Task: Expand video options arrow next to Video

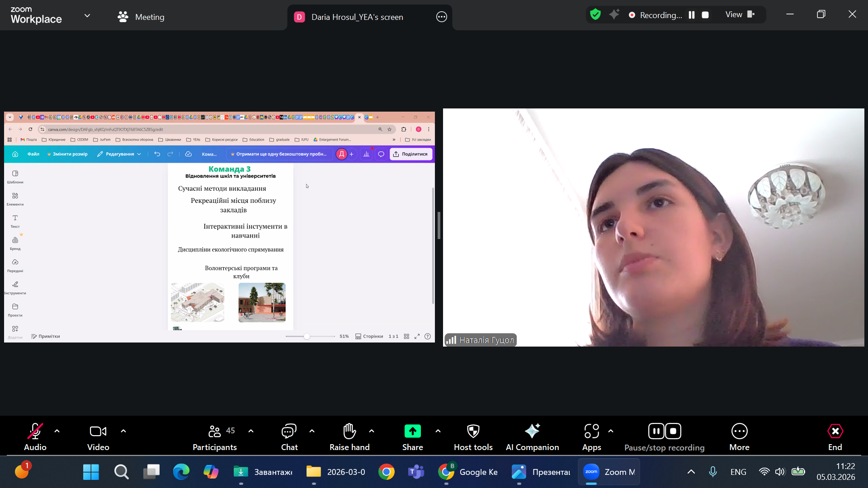Action: coord(123,431)
